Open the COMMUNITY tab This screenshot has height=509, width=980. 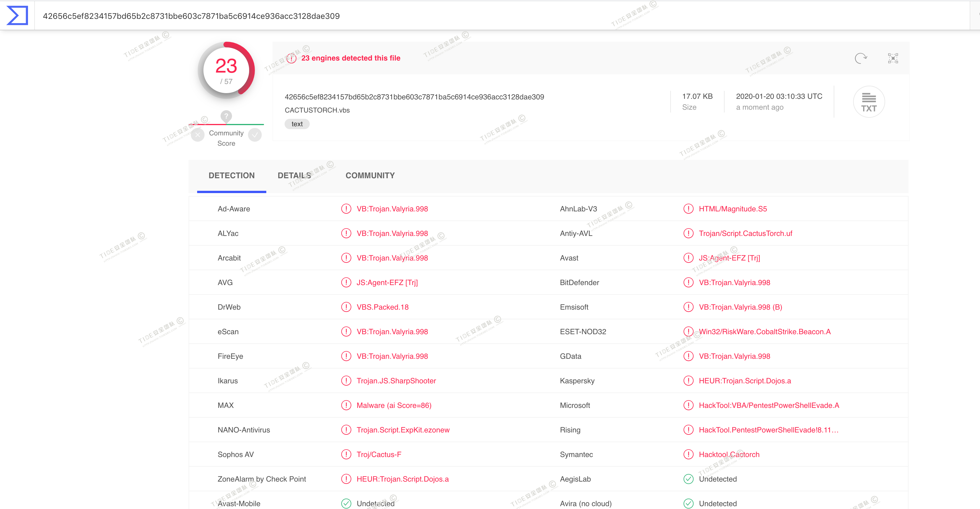tap(370, 175)
